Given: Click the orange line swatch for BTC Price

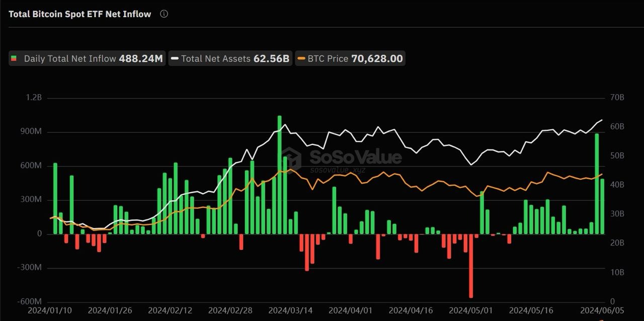Looking at the screenshot, I should 301,58.
